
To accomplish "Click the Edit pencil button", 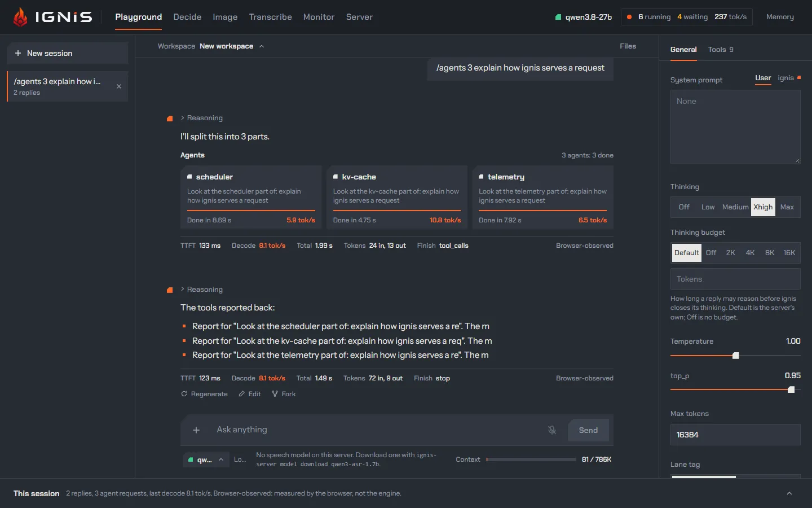I will pos(250,394).
